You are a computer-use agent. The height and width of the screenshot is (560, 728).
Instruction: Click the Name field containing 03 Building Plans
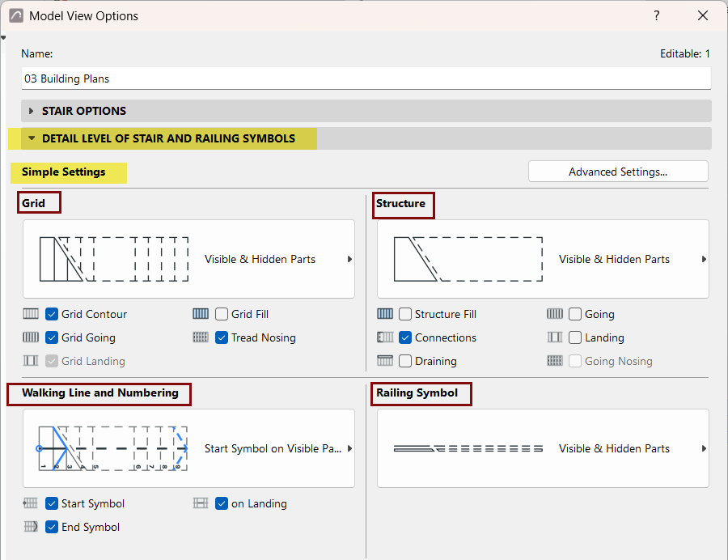point(366,78)
